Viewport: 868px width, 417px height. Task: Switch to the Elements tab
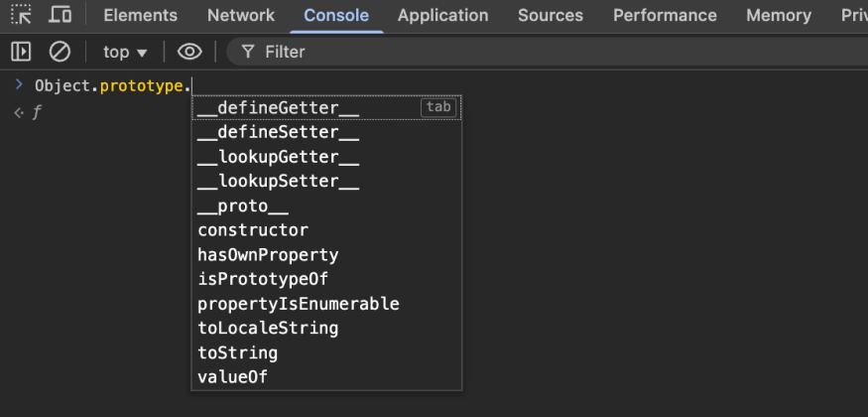coord(140,15)
